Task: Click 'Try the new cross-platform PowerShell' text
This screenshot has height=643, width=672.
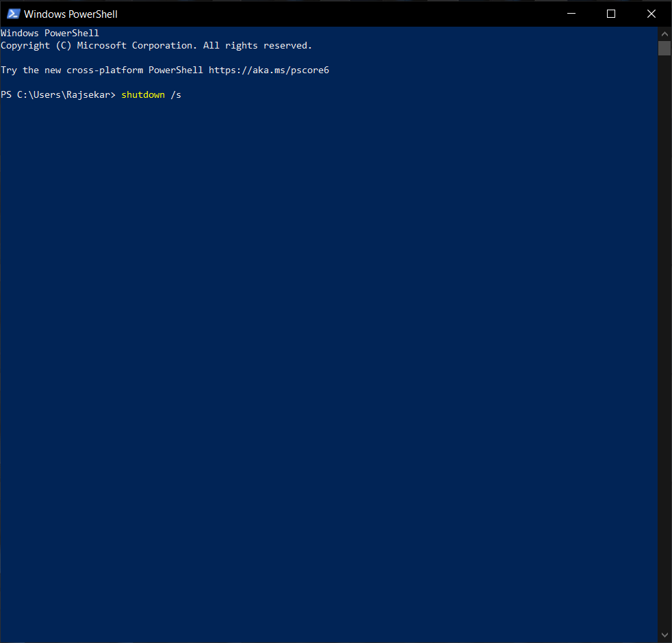Action: point(102,70)
